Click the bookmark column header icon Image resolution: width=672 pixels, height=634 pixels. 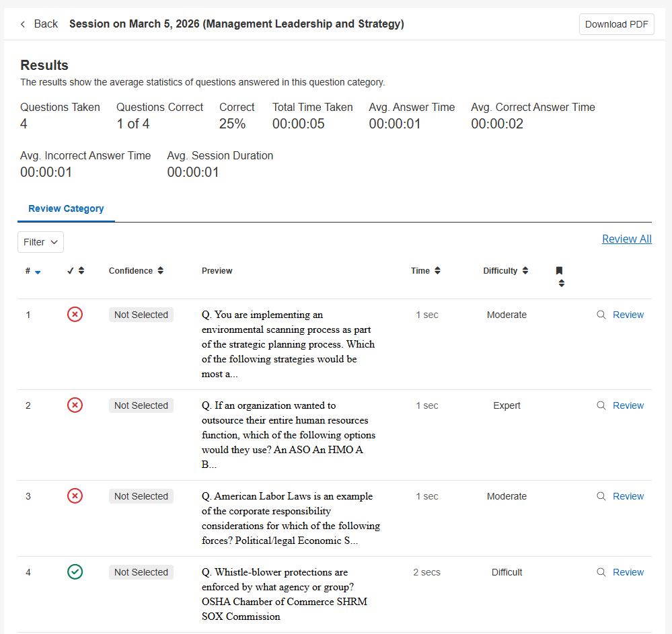[559, 271]
